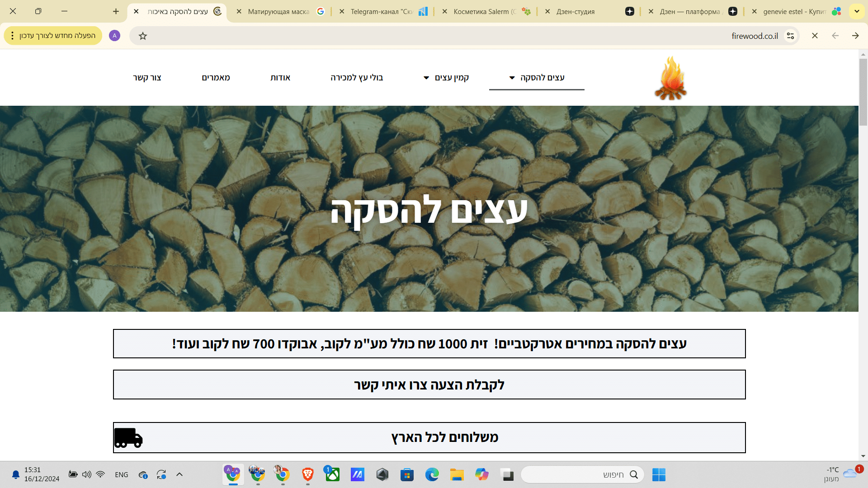Open the purple profile avatar icon
This screenshot has height=488, width=868.
coord(114,36)
